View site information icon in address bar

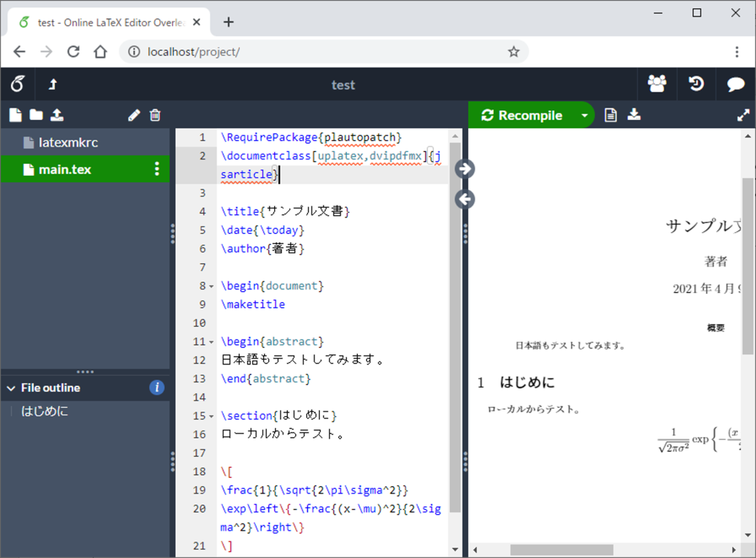point(134,52)
